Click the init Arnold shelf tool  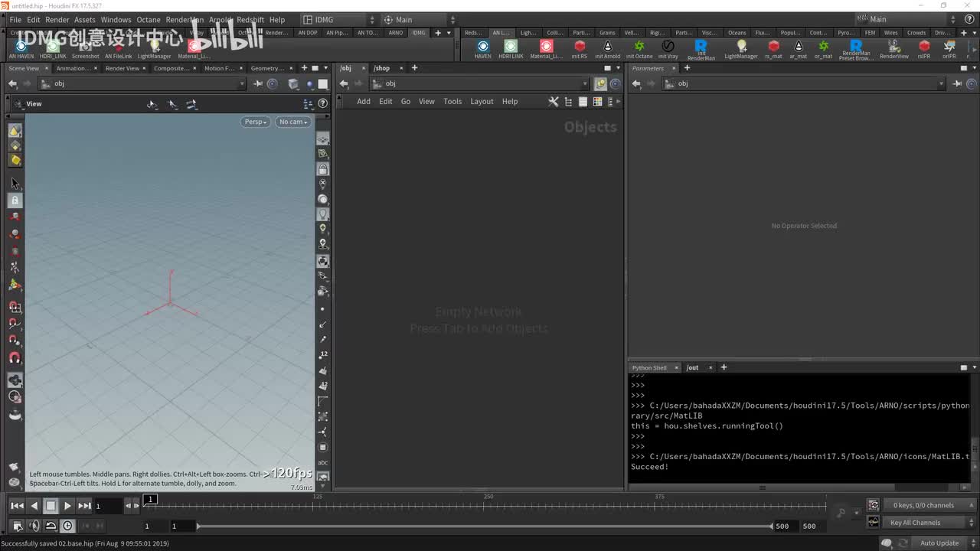(607, 49)
